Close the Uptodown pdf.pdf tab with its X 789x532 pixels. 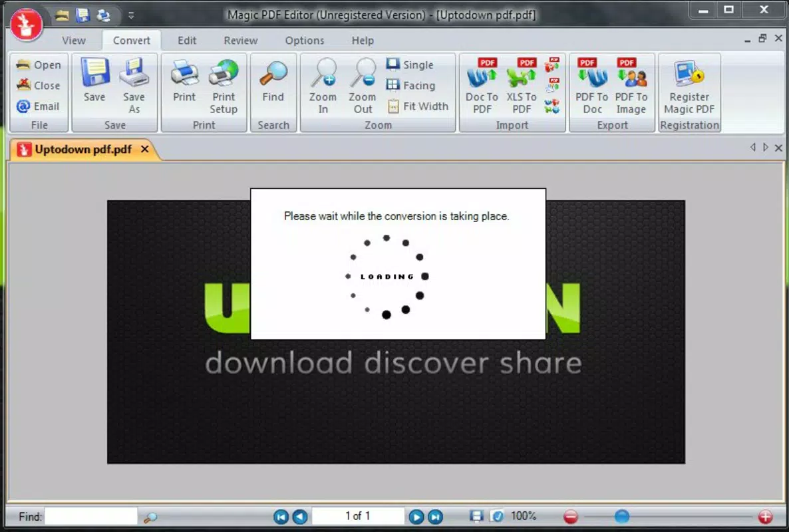coord(144,150)
